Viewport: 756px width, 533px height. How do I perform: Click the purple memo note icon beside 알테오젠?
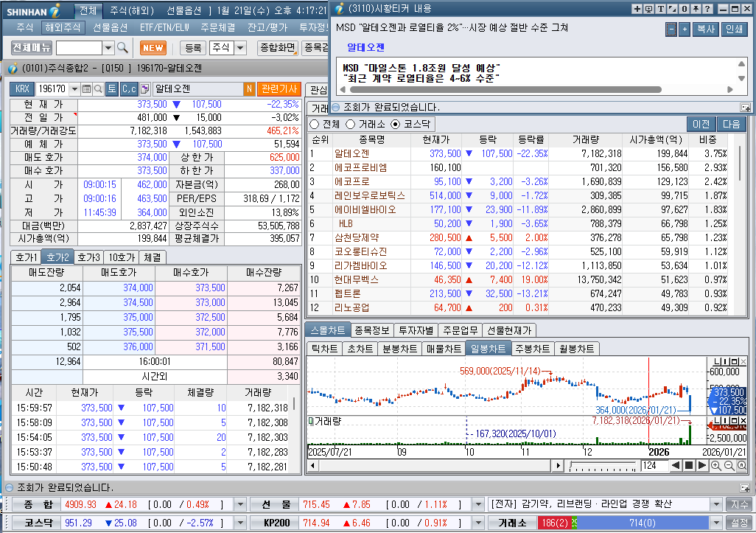(144, 88)
